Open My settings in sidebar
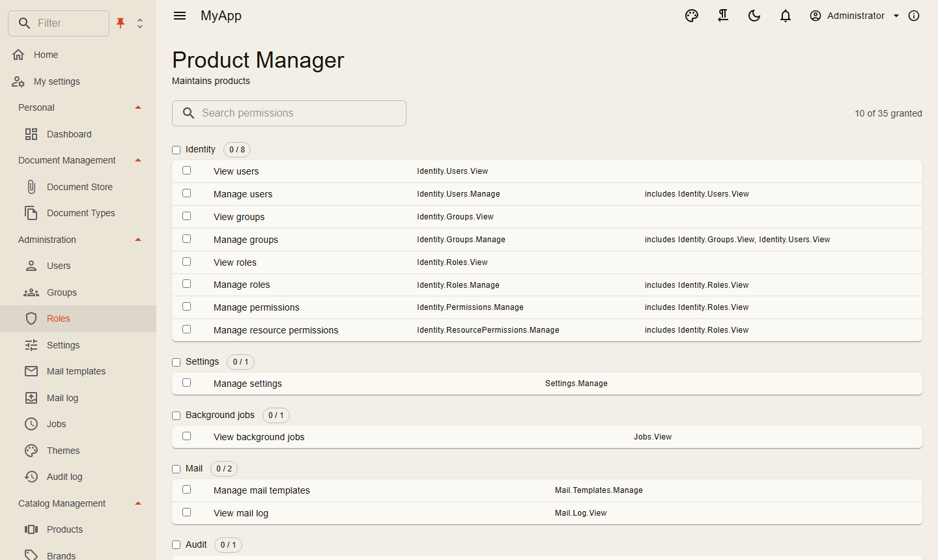938x560 pixels. [78, 81]
